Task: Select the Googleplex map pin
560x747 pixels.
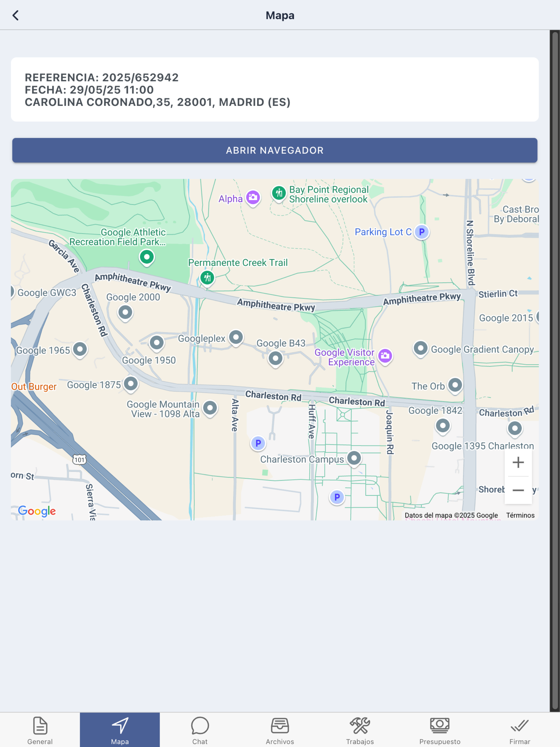Action: point(236,338)
